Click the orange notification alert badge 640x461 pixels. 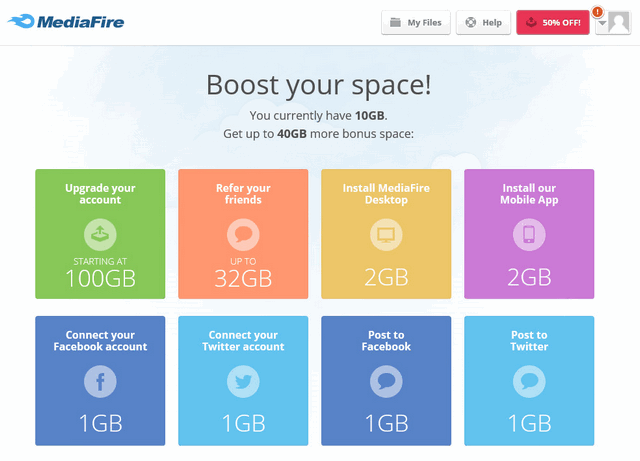tap(598, 12)
